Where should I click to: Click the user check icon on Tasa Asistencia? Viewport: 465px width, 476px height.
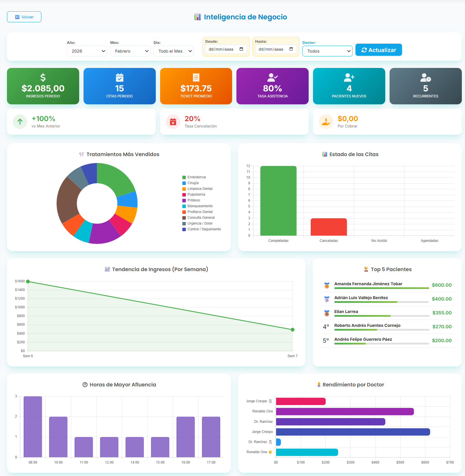272,77
